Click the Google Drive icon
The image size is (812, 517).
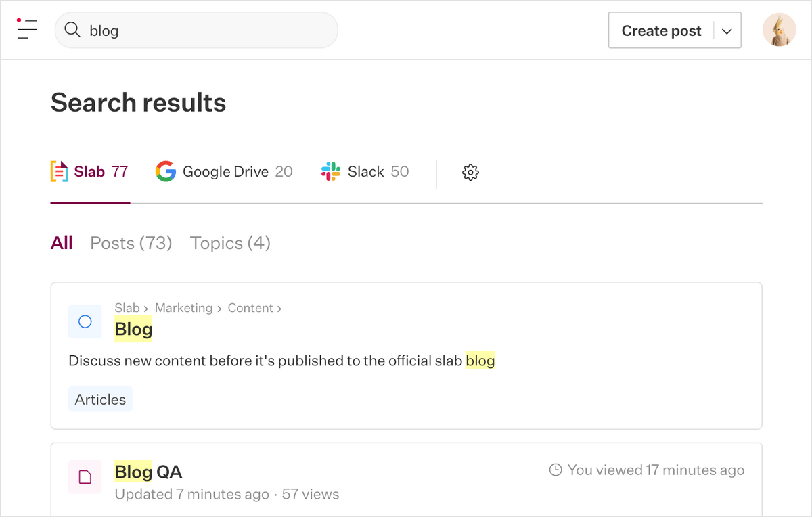[165, 171]
